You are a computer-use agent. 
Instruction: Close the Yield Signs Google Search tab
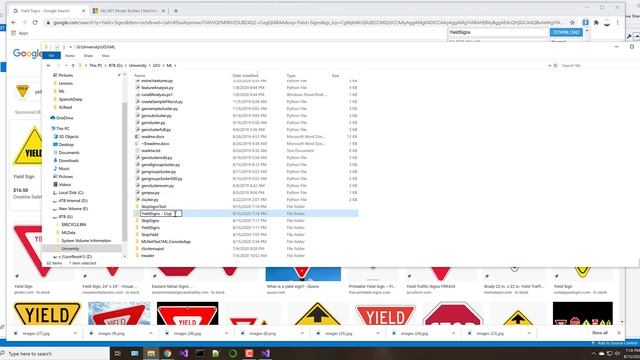[84, 11]
